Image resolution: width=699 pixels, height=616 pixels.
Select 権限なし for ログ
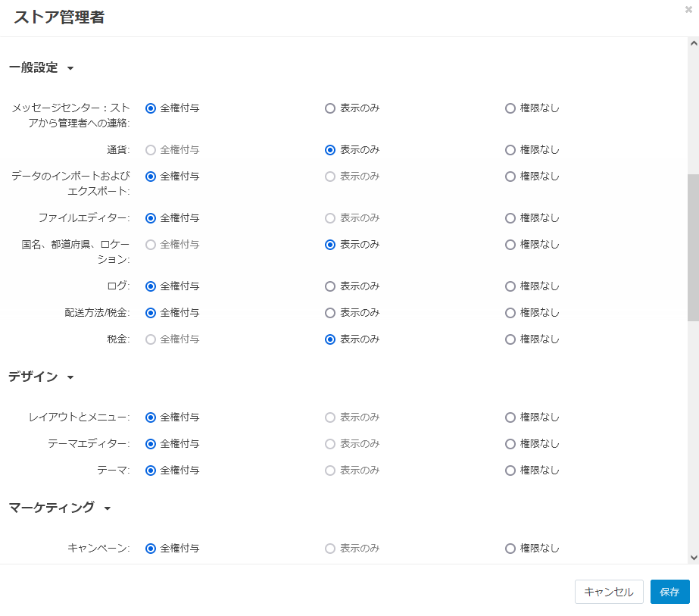[510, 286]
